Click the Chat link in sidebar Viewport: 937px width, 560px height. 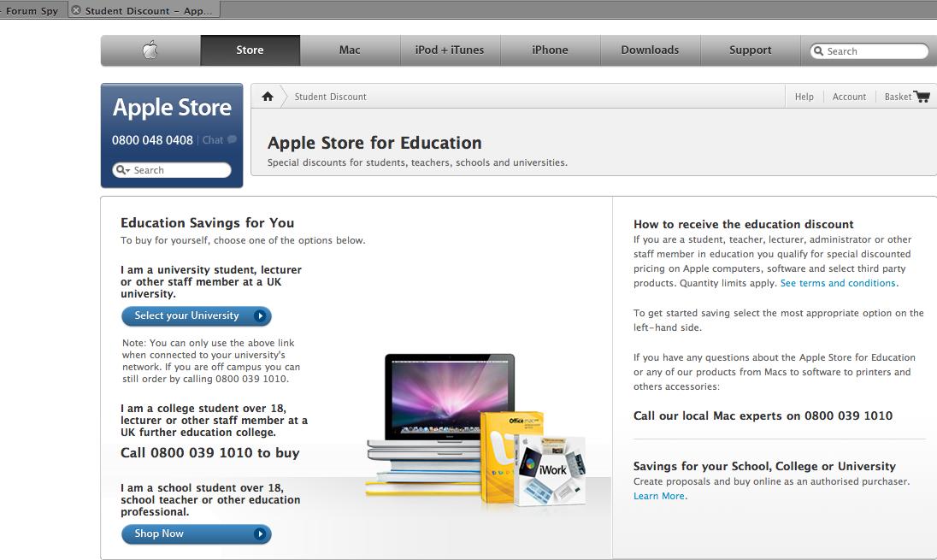tap(212, 140)
